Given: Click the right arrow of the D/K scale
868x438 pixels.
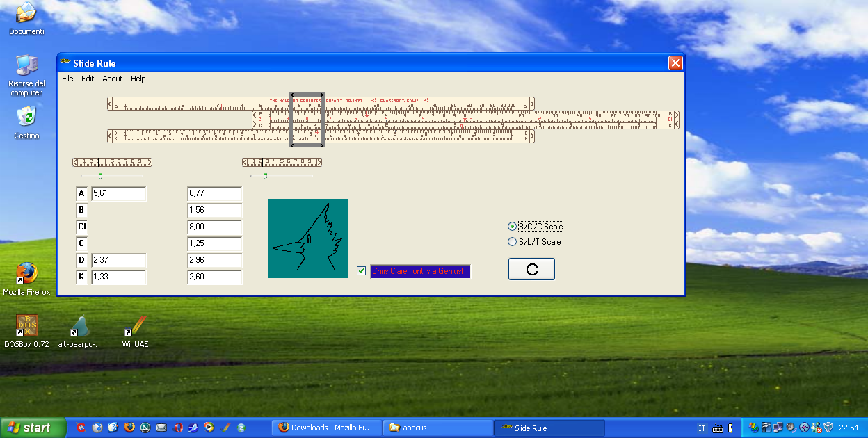Looking at the screenshot, I should (532, 136).
